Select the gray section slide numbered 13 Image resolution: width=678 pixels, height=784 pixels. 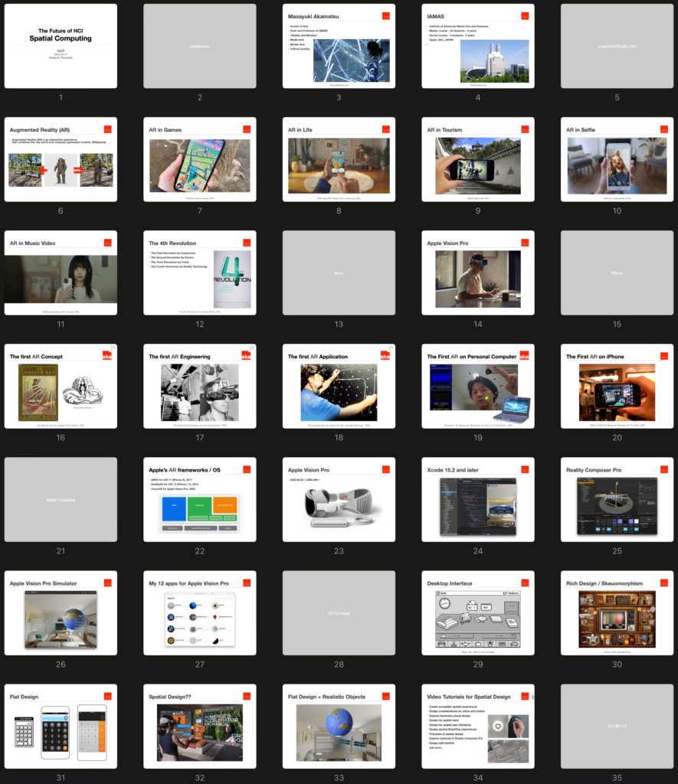pos(339,273)
